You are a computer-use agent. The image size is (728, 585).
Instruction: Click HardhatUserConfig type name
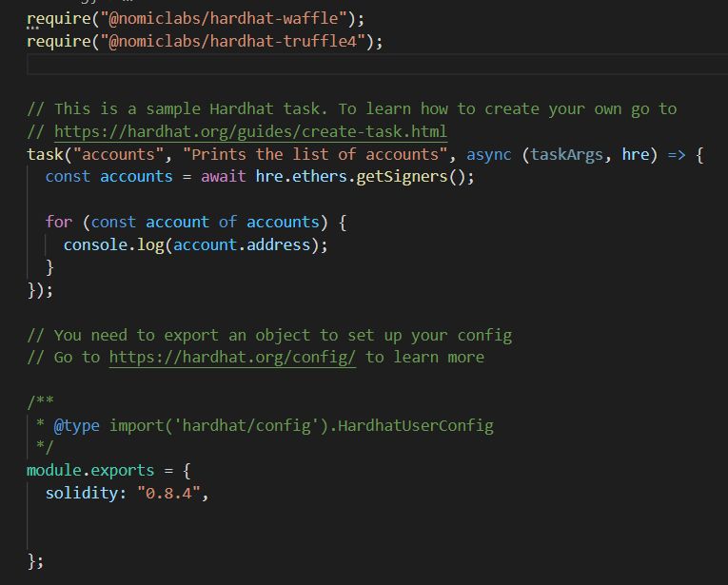[416, 426]
